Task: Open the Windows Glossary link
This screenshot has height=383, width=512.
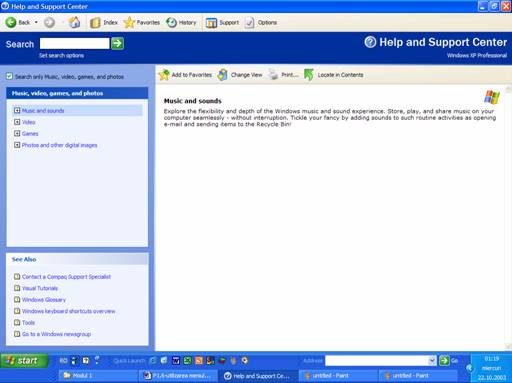Action: 44,300
